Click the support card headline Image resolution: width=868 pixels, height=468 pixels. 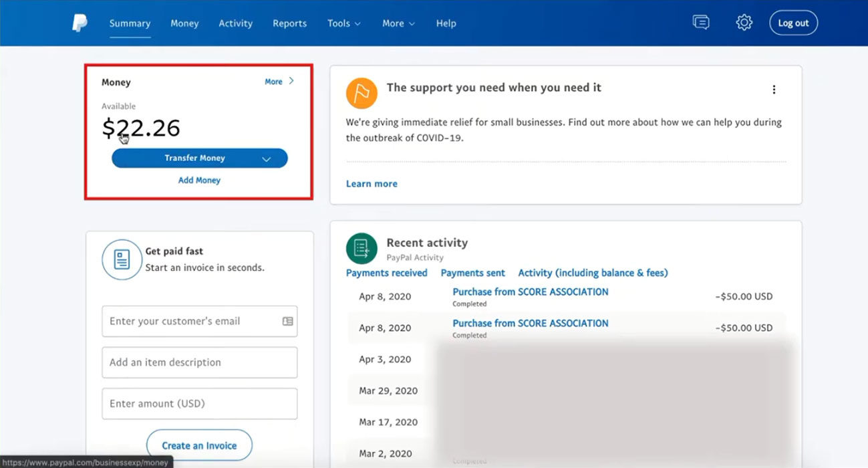(494, 88)
